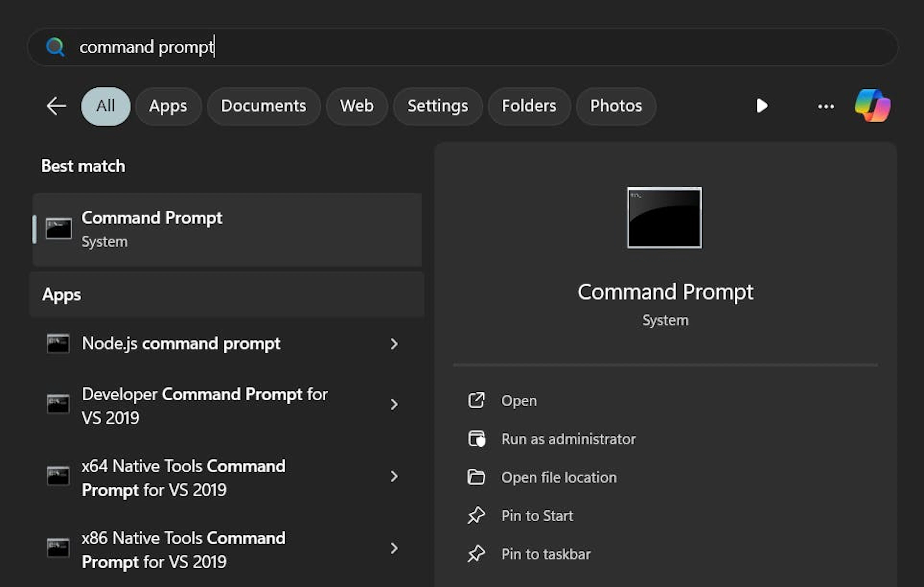Switch to the Settings filter tab
Screen dimensions: 924x587
(438, 106)
